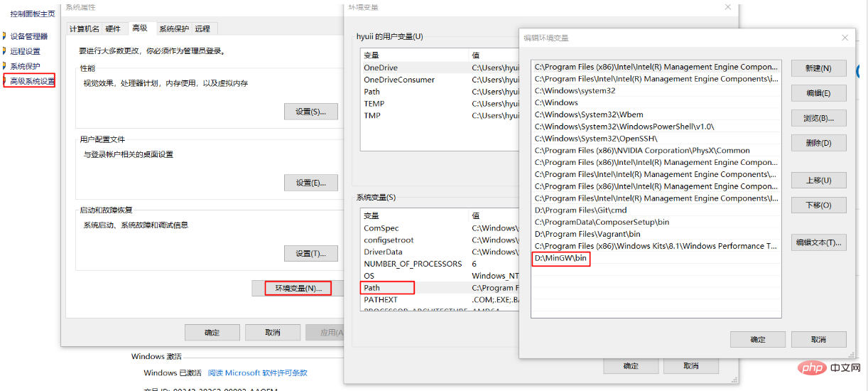Open 设备管理器 from the sidebar
868x391 pixels.
[29, 36]
